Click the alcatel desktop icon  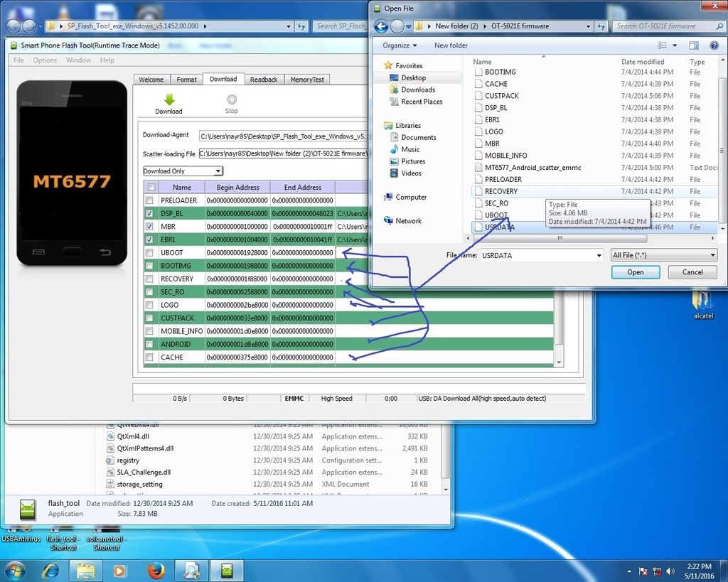(702, 301)
